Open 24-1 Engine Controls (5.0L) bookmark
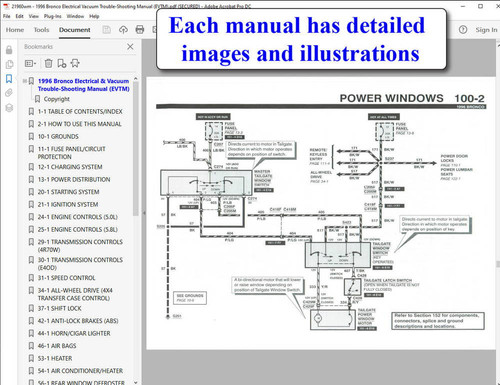The width and height of the screenshot is (500, 385). point(77,217)
